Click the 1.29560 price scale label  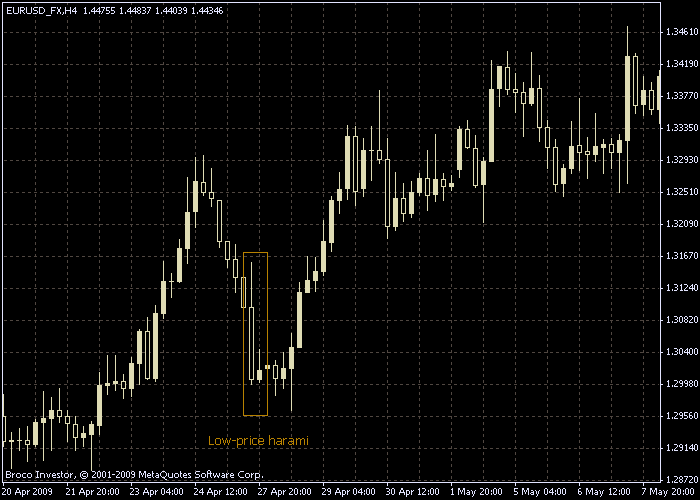click(x=681, y=416)
